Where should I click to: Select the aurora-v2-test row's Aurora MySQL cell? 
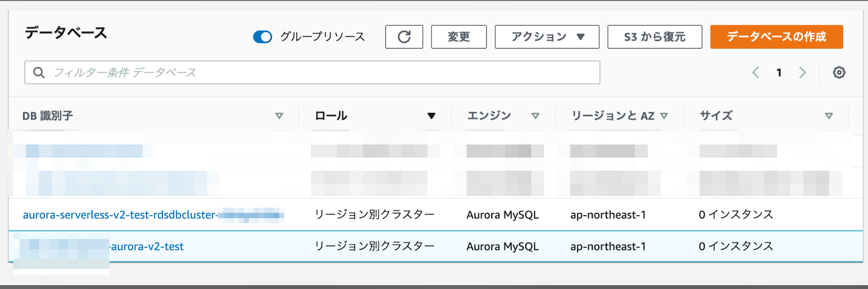pos(503,247)
